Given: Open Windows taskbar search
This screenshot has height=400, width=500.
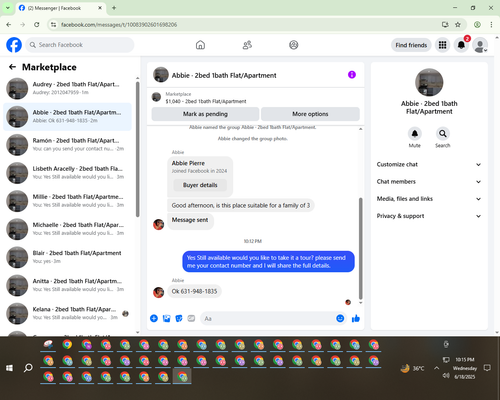Looking at the screenshot, I should 28,368.
